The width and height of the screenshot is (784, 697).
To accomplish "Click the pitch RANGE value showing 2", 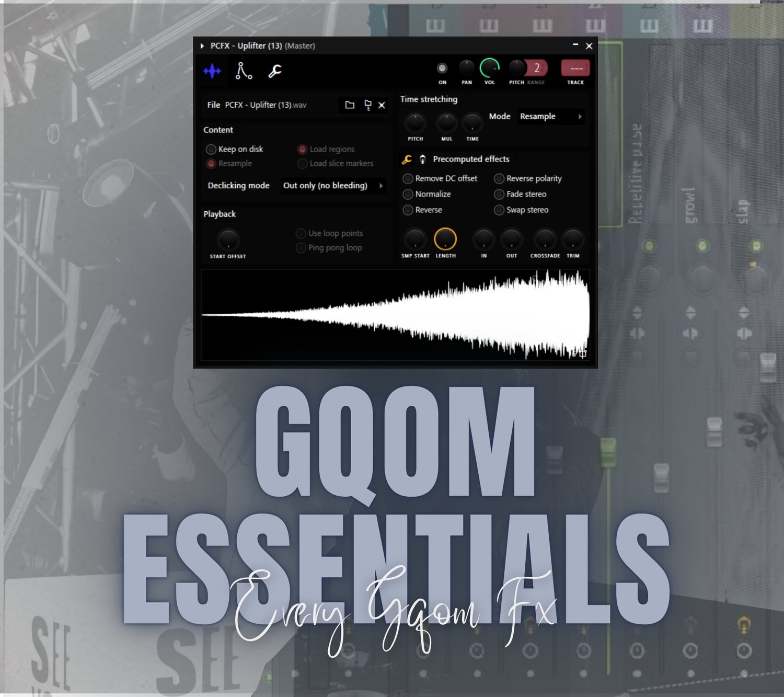I will pos(537,68).
